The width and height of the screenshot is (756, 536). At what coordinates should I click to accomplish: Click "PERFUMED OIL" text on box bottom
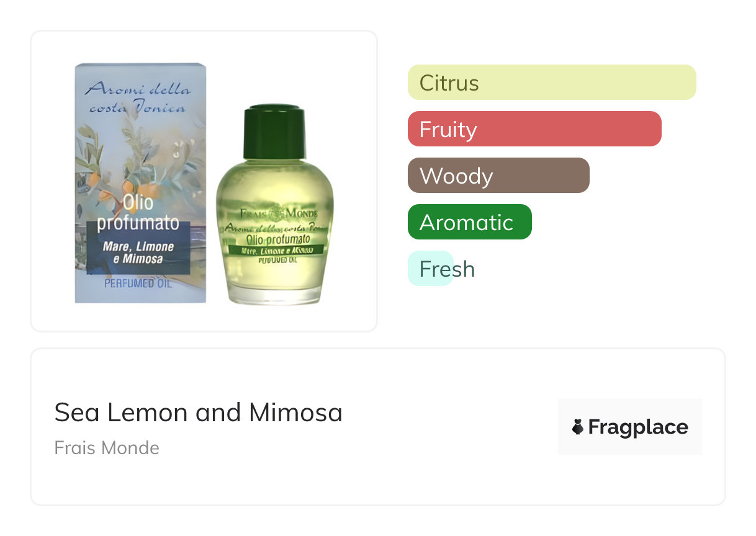[138, 284]
